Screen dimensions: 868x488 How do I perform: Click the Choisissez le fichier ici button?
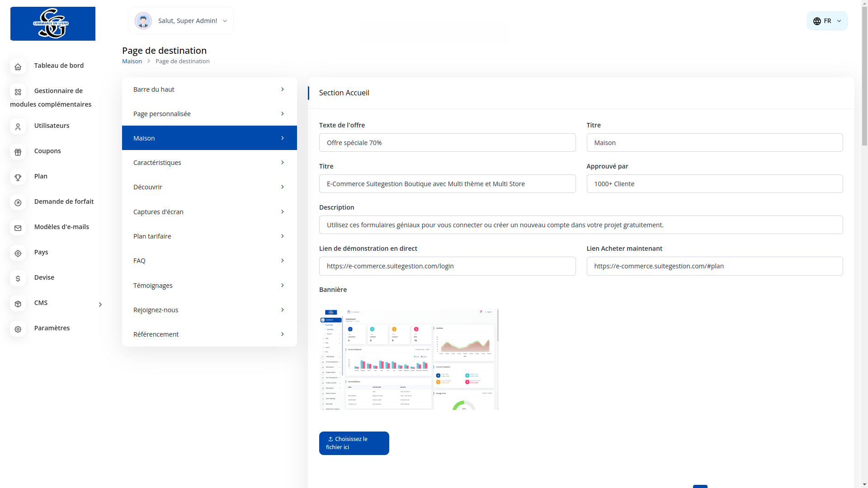(x=354, y=443)
